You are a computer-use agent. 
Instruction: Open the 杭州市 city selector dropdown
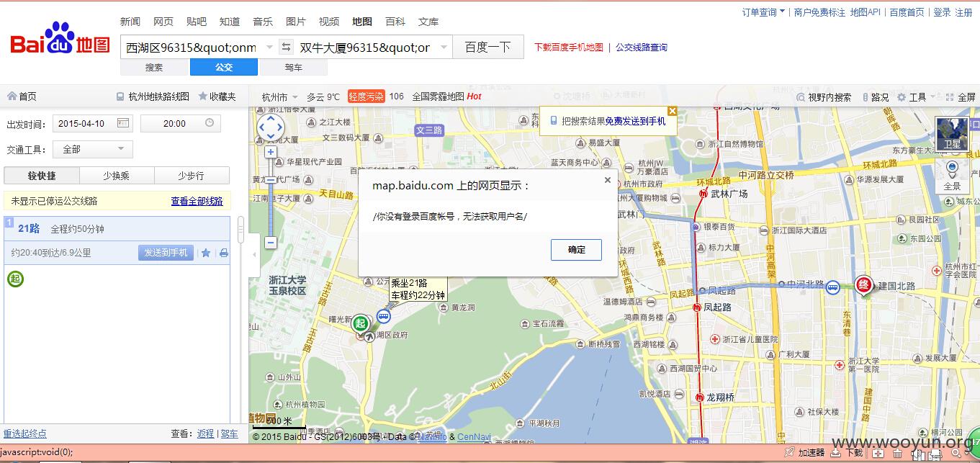280,96
